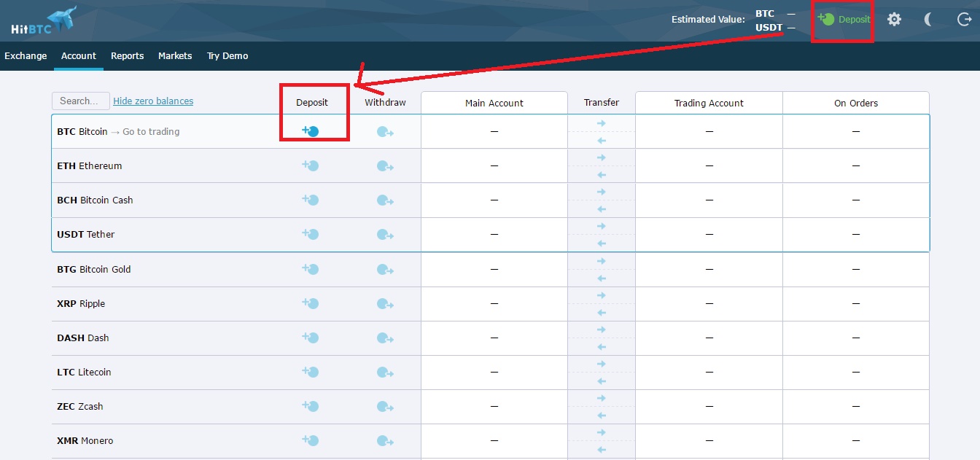Click the HitBTC logo
The height and width of the screenshot is (460, 980).
point(44,20)
